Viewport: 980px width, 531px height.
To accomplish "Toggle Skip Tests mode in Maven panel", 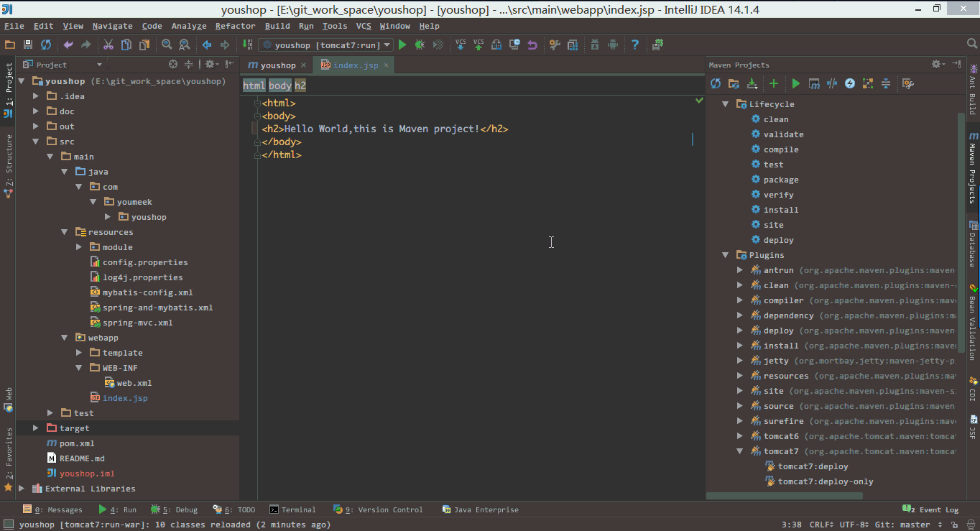I will pyautogui.click(x=831, y=83).
